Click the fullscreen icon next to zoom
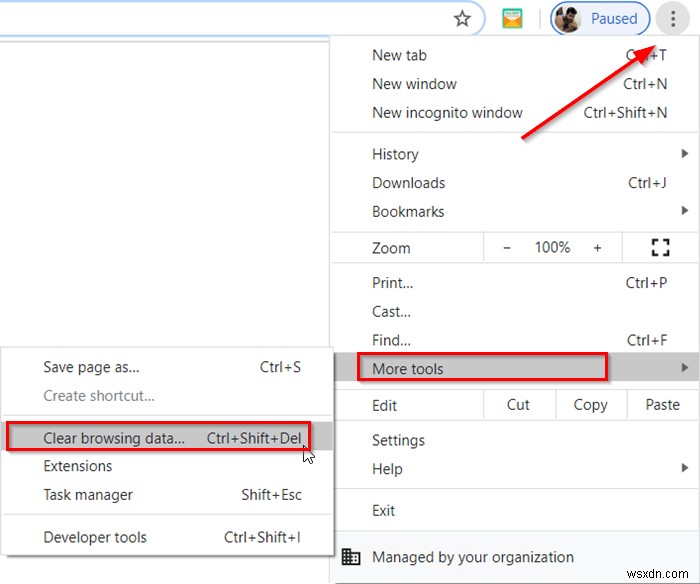Viewport: 700px width, 584px height. tap(660, 247)
